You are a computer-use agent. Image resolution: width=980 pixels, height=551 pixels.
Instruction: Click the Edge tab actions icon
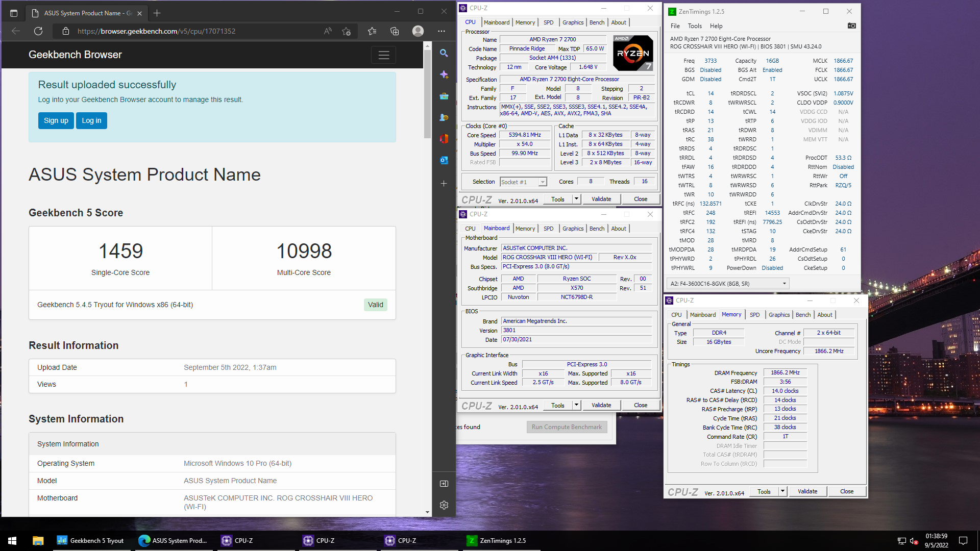click(14, 13)
